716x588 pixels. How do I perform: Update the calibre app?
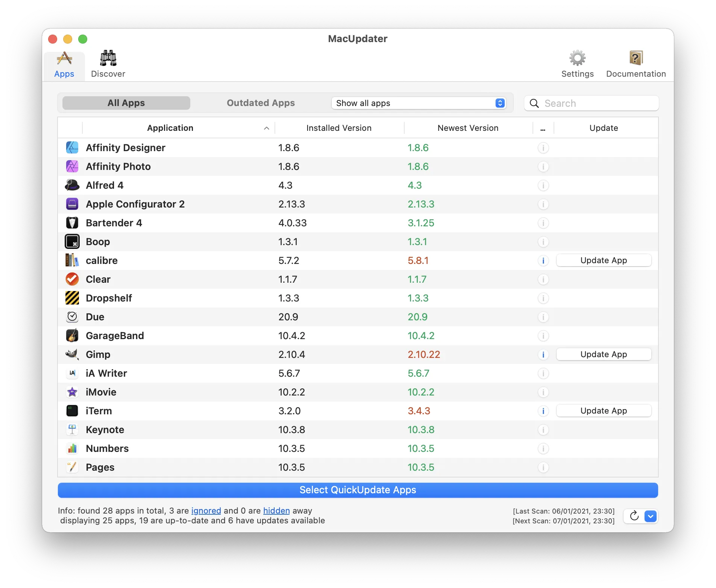[604, 260]
